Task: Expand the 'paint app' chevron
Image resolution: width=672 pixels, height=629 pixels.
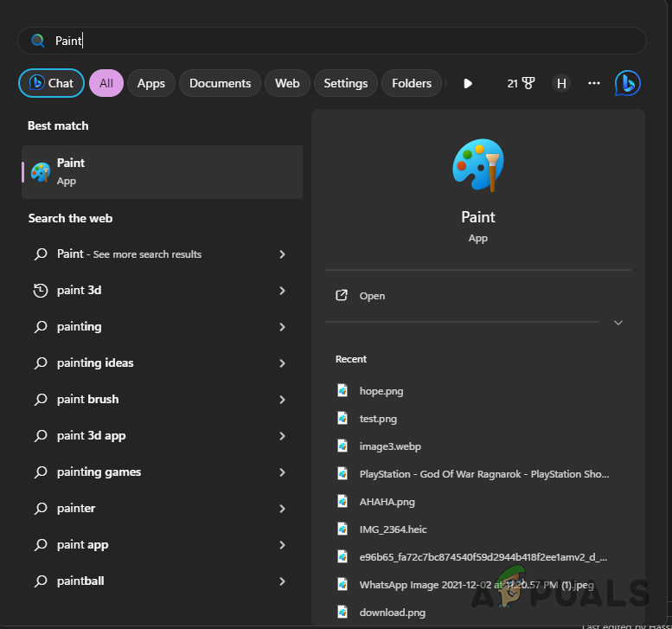Action: tap(282, 545)
